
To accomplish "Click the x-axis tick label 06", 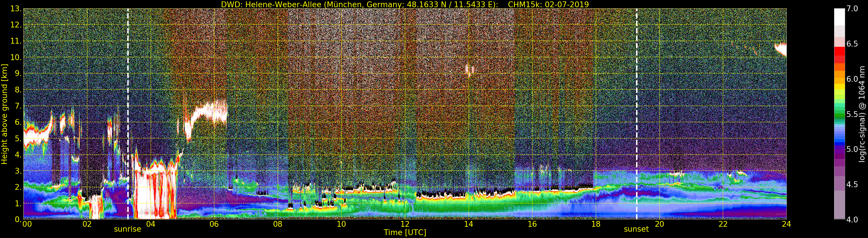I will pyautogui.click(x=214, y=224).
